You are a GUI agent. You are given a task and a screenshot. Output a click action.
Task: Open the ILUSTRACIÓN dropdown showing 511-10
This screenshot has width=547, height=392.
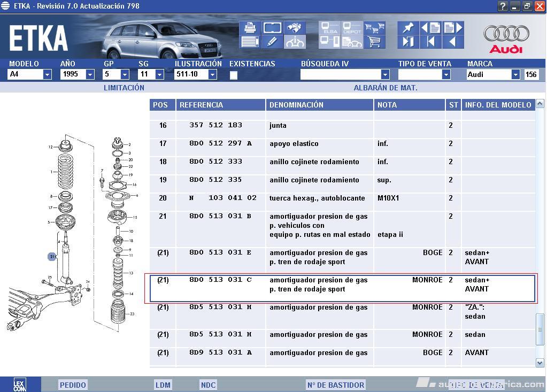[212, 74]
